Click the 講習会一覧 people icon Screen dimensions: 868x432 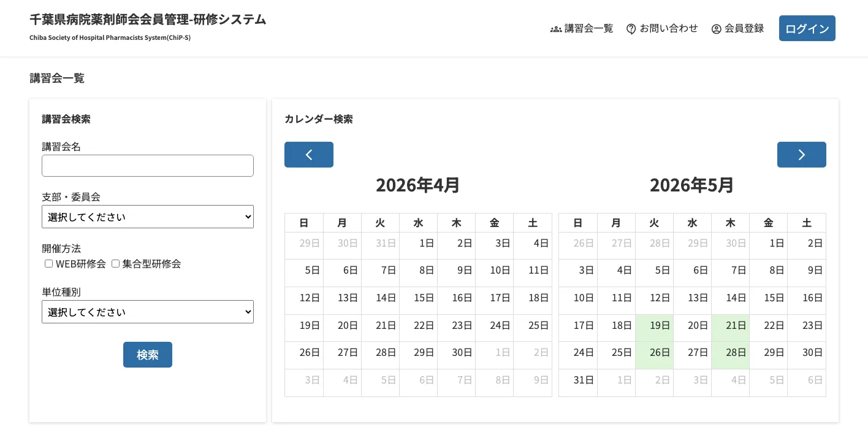coord(556,29)
